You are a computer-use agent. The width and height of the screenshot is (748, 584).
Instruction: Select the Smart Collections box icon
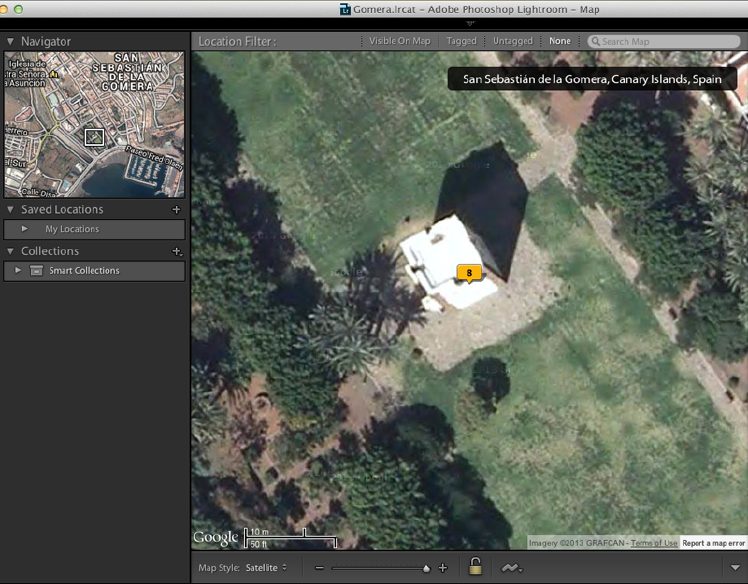click(36, 271)
